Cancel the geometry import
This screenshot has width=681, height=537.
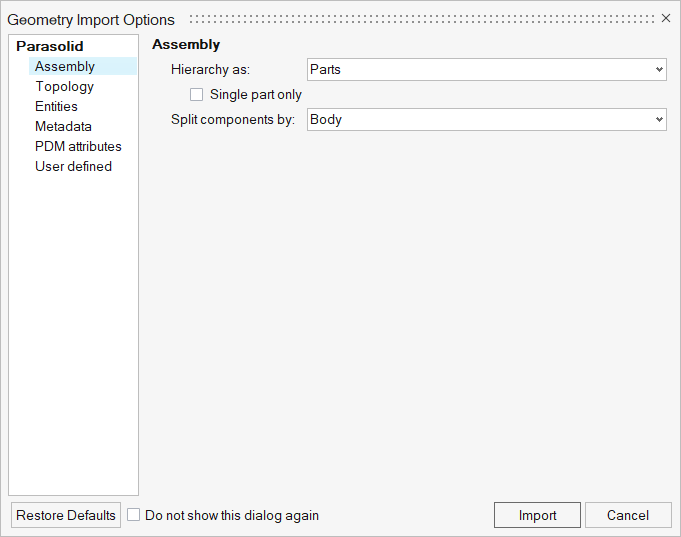(628, 515)
